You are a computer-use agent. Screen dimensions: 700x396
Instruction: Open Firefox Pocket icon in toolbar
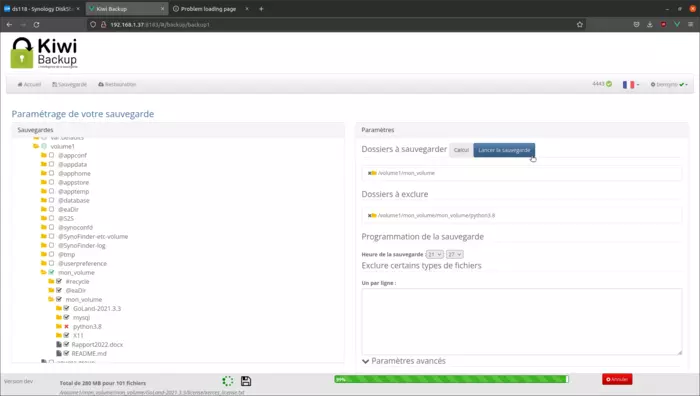point(637,25)
